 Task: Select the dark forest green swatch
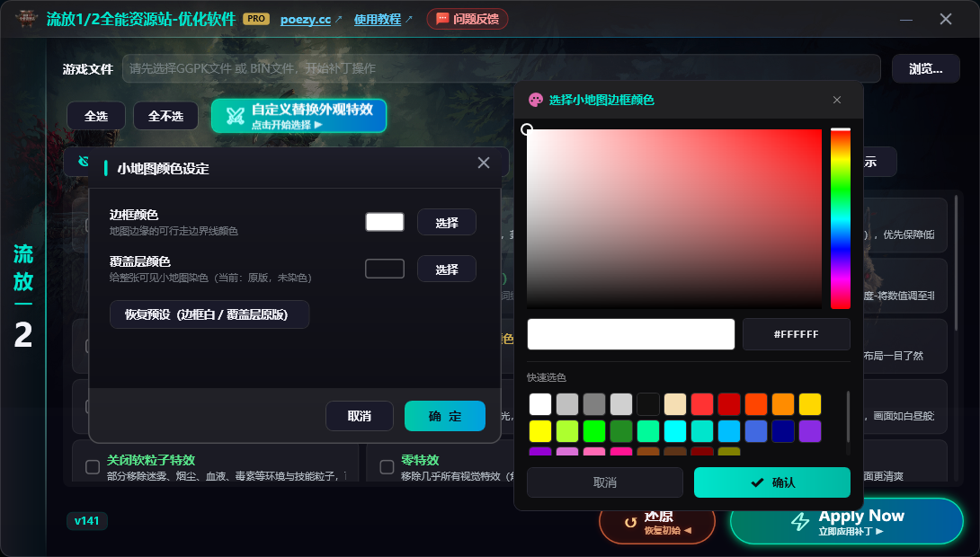tap(621, 431)
